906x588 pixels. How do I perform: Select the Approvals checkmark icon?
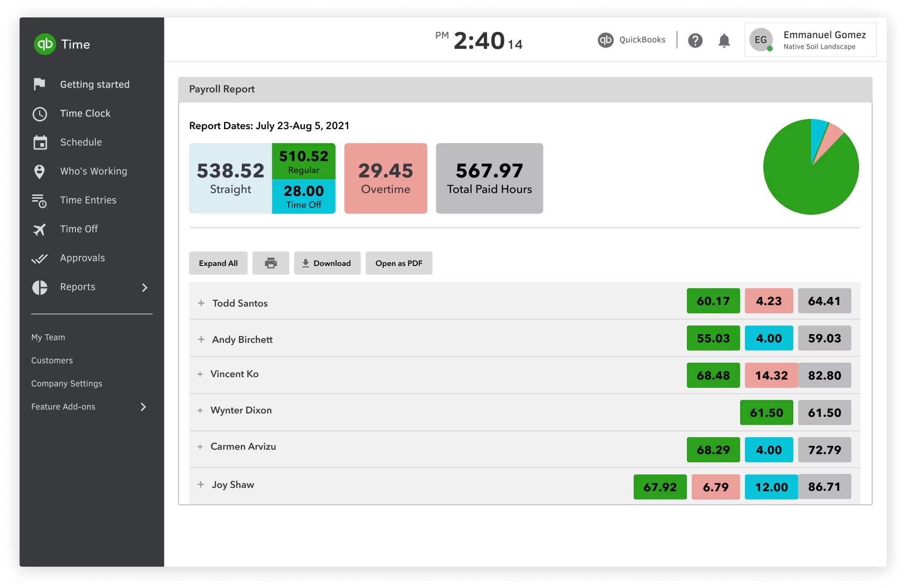pyautogui.click(x=40, y=258)
